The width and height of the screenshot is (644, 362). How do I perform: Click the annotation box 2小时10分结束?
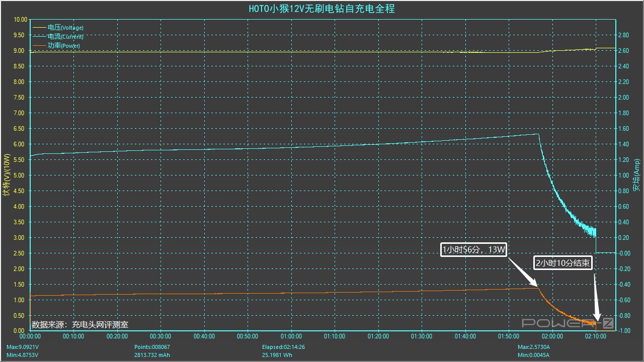pos(563,262)
